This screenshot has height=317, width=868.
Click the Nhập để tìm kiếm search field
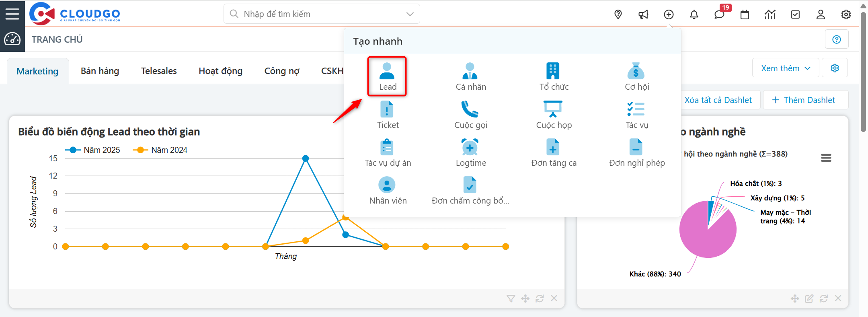point(318,14)
